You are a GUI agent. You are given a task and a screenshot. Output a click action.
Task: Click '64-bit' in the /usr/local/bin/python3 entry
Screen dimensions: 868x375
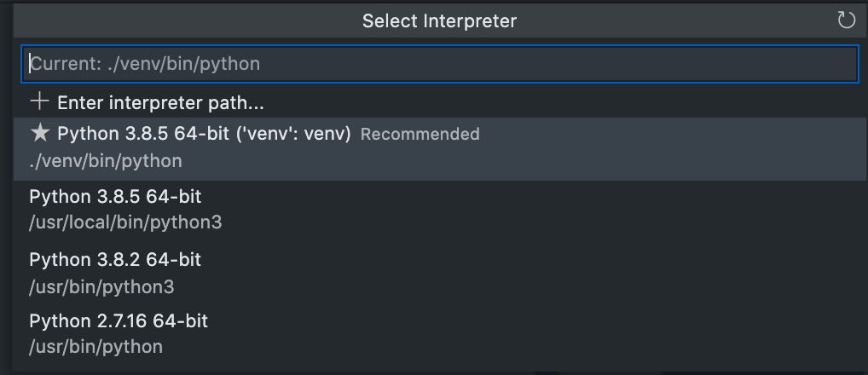pos(173,197)
